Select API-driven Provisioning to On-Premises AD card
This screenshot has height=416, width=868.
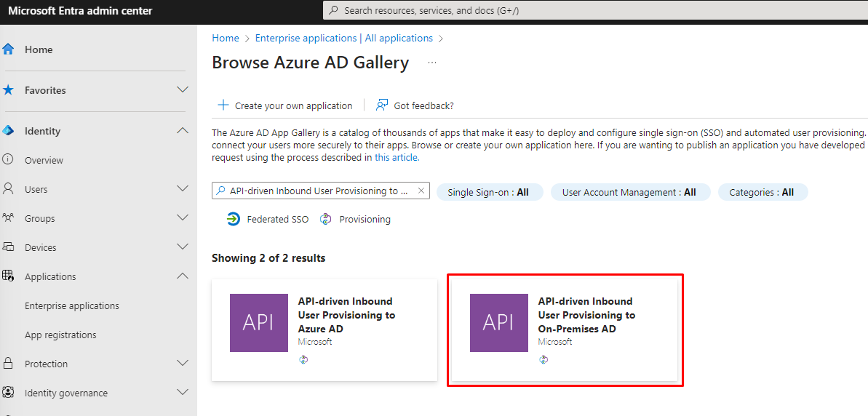(x=565, y=329)
